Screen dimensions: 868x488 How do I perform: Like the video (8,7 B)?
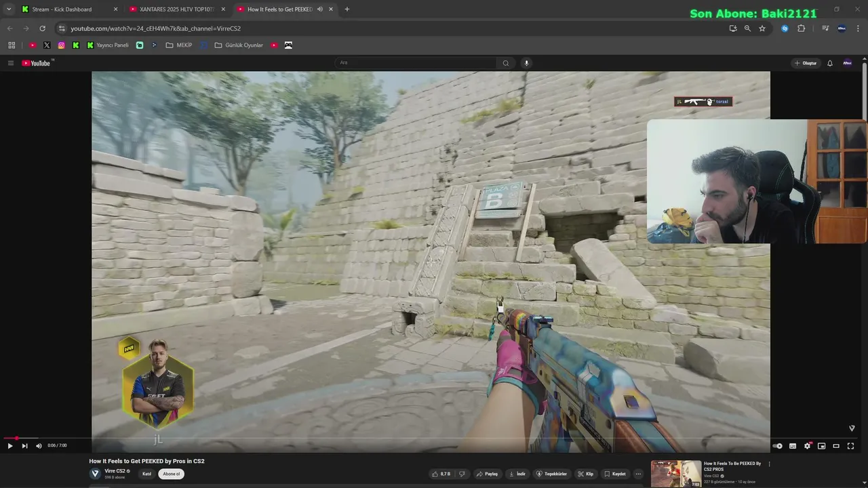(441, 474)
